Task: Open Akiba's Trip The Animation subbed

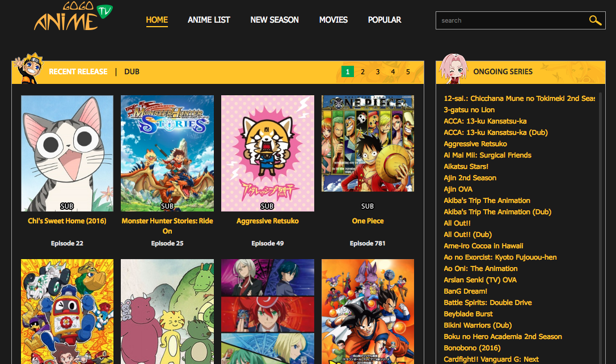Action: tap(487, 200)
